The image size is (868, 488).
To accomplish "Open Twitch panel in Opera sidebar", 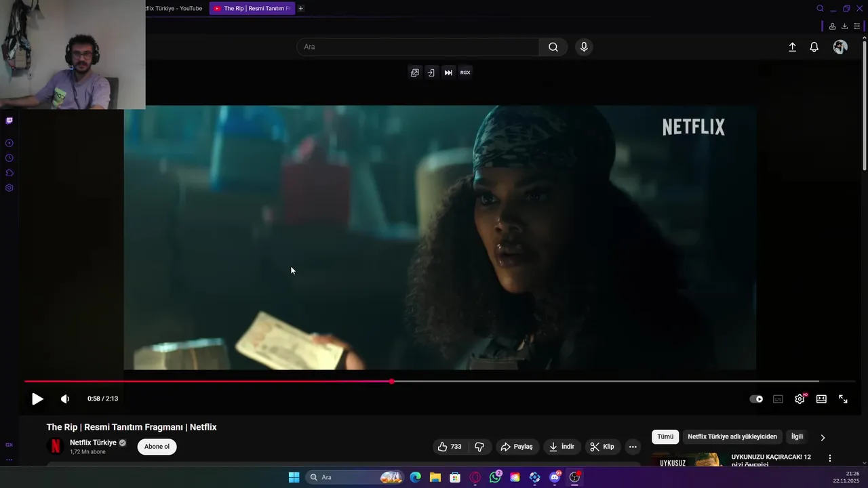I will [x=9, y=121].
